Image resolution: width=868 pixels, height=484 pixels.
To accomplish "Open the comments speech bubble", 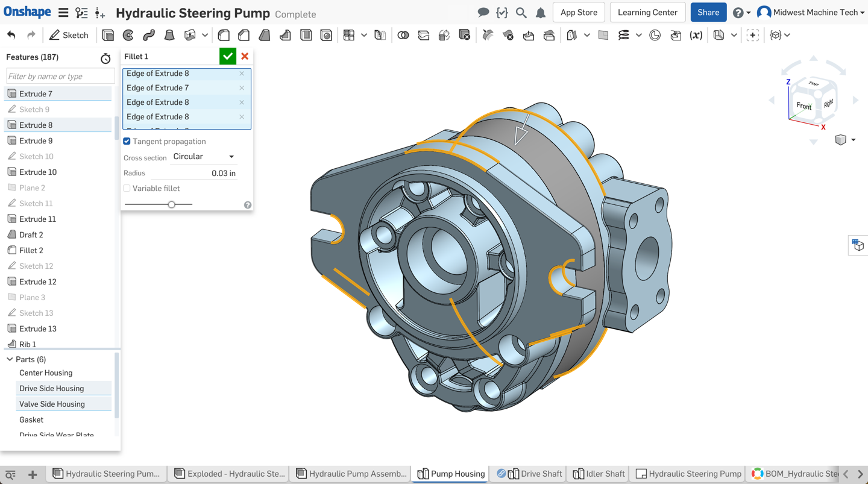I will (x=483, y=12).
